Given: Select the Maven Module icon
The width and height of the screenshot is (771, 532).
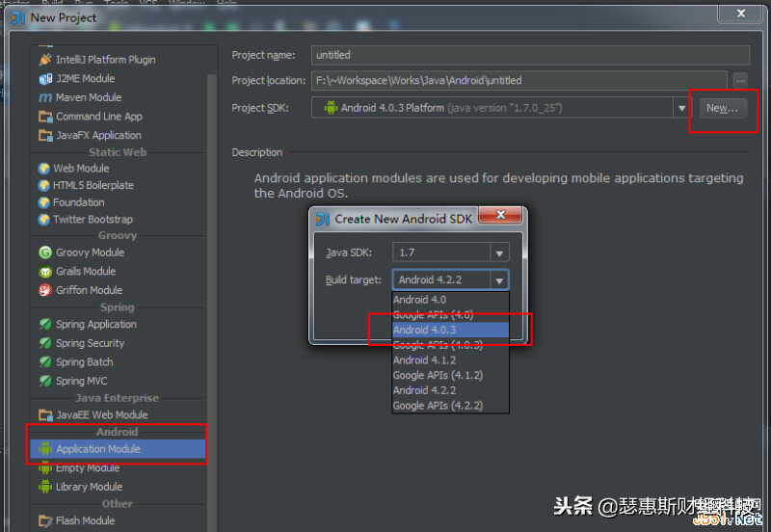Looking at the screenshot, I should pyautogui.click(x=45, y=97).
